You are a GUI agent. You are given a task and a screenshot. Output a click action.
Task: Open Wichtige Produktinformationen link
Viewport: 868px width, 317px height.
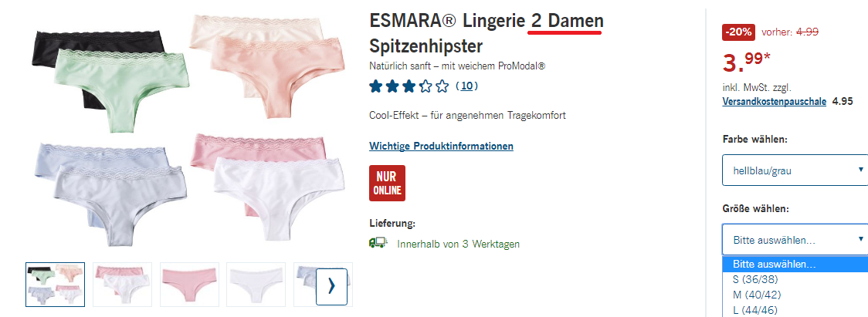click(x=441, y=146)
